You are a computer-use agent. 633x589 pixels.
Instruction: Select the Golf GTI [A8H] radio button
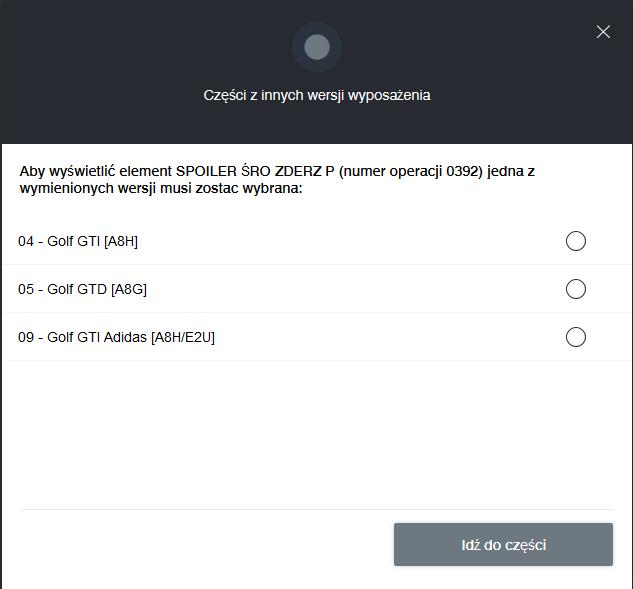click(576, 241)
